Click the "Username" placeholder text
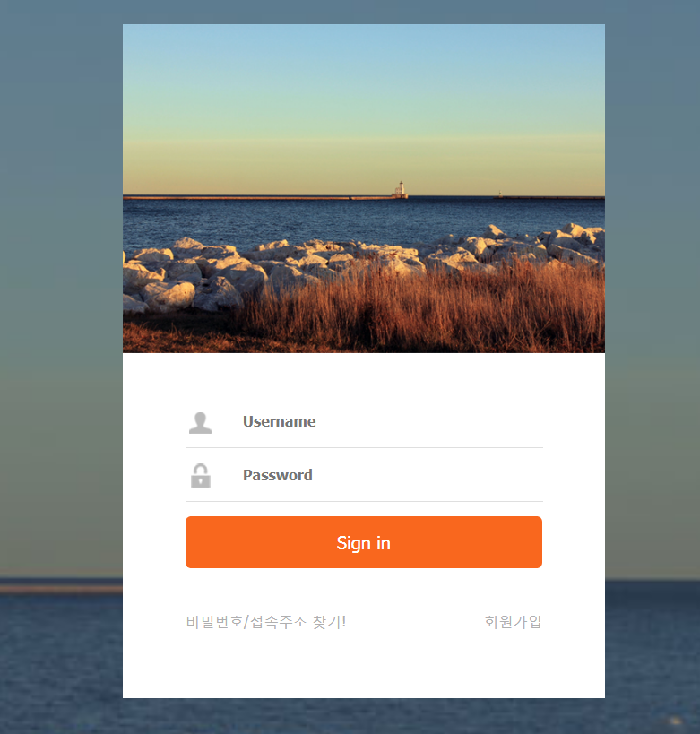 coord(279,421)
